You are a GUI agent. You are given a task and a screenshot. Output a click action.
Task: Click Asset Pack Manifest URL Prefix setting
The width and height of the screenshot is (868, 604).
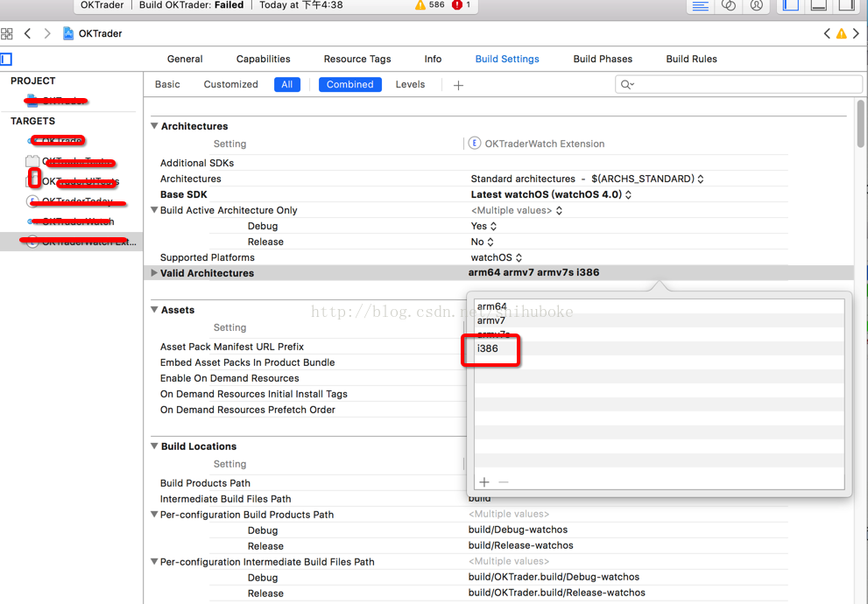pyautogui.click(x=232, y=347)
